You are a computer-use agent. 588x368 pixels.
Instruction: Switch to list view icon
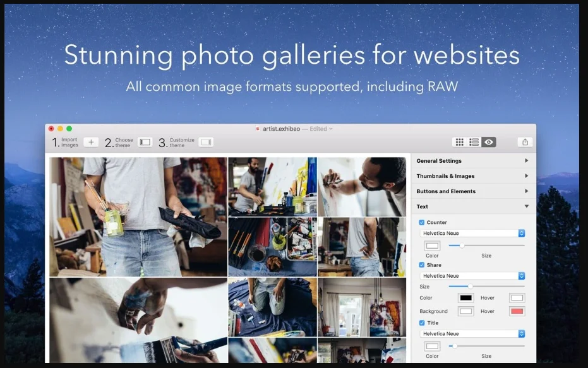point(474,142)
